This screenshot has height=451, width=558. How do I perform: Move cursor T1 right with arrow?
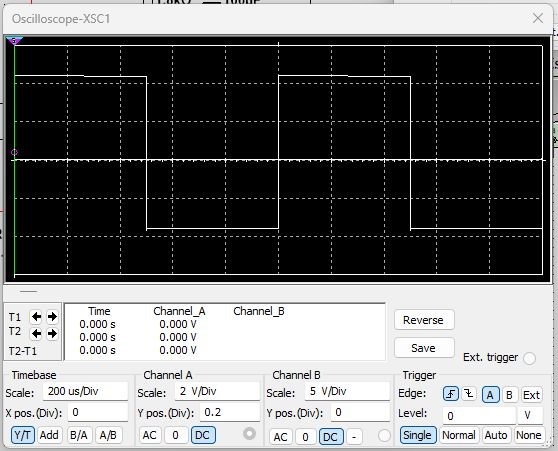tap(52, 316)
